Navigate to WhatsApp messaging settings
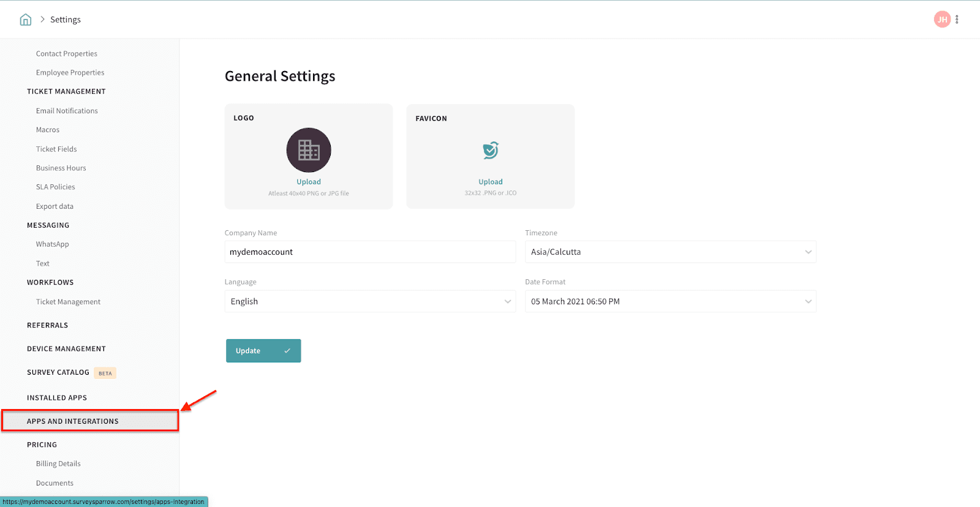 coord(53,244)
